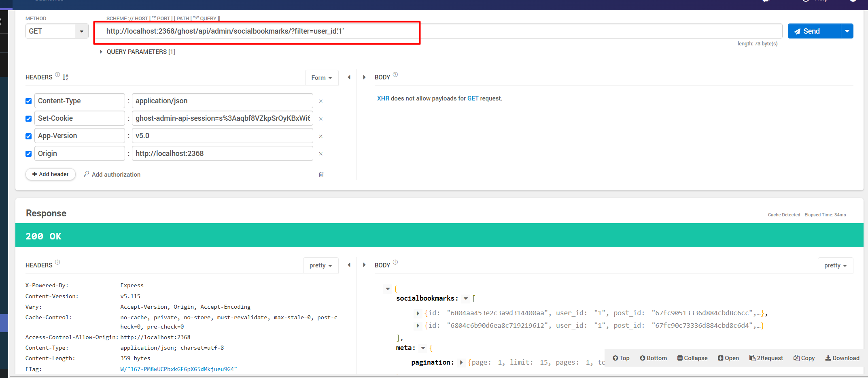Toggle the App-Version header checkbox
The width and height of the screenshot is (868, 378).
pyautogui.click(x=29, y=136)
